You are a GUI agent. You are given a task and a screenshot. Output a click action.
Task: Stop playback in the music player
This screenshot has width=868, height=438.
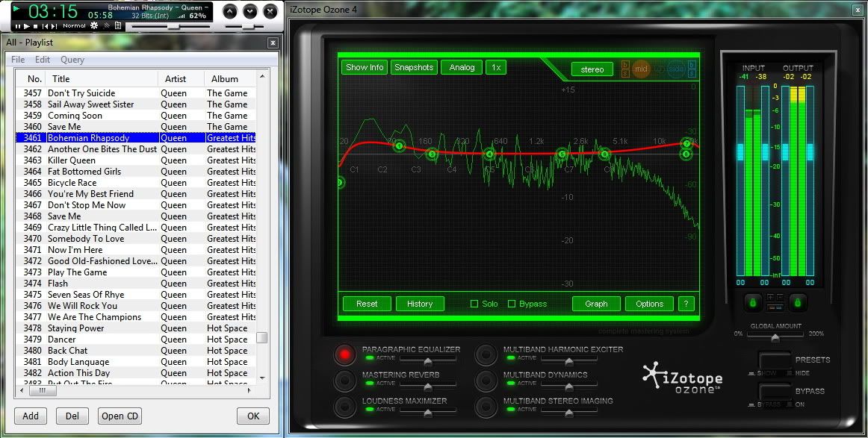pyautogui.click(x=35, y=26)
